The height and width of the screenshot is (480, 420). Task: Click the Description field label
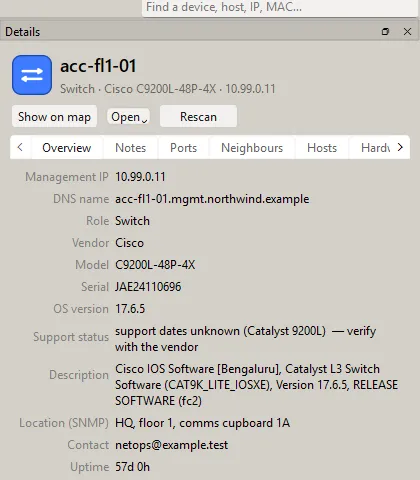point(79,375)
